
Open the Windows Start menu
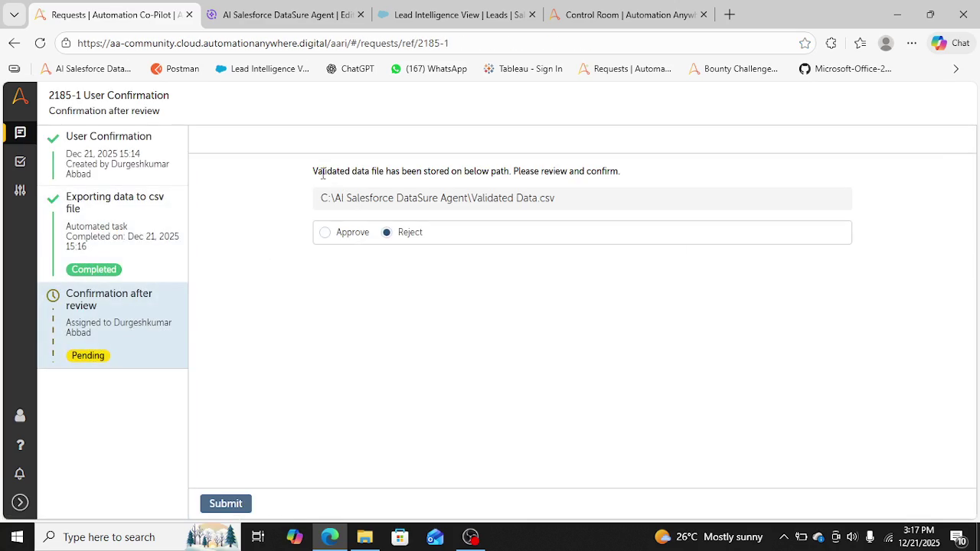17,536
